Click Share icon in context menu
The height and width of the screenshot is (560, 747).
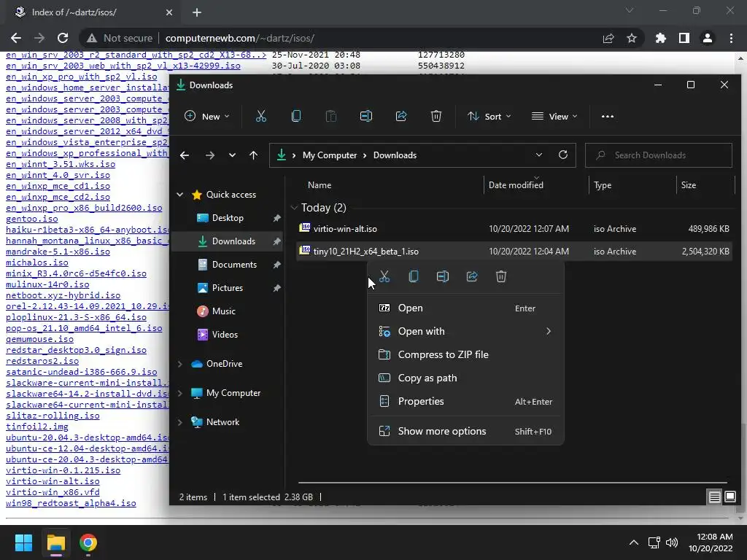pos(472,276)
